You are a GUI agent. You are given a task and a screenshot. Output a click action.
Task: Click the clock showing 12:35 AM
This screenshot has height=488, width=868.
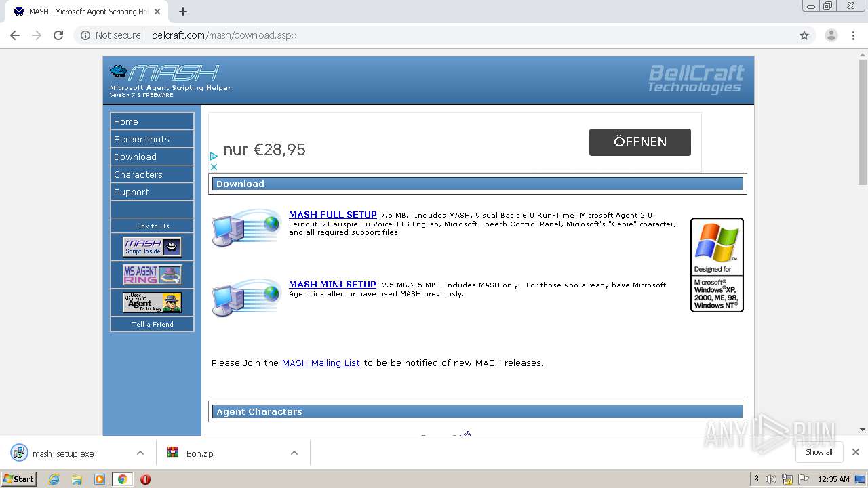pos(833,479)
